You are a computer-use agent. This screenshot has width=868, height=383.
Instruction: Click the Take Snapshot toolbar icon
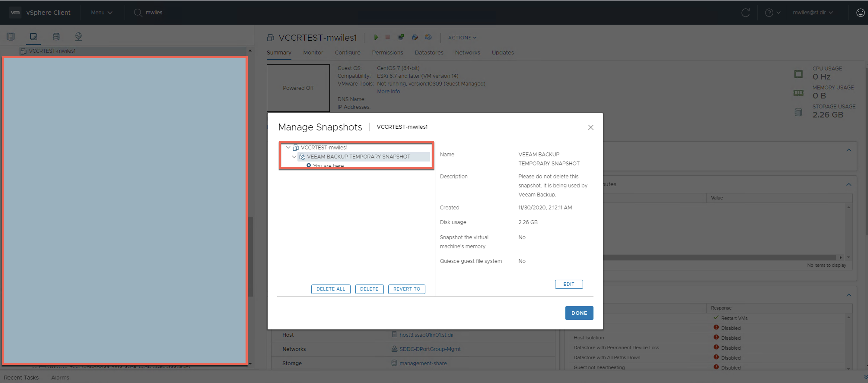[428, 37]
